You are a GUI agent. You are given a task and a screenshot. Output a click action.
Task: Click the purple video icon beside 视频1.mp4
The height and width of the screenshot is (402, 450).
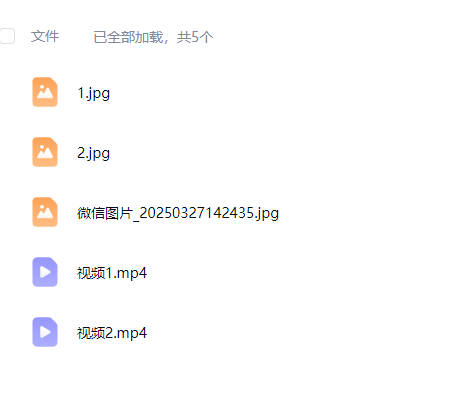tap(45, 272)
